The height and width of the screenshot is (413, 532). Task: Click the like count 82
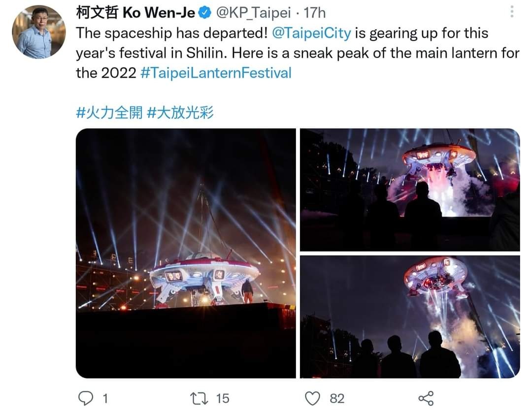coord(337,398)
